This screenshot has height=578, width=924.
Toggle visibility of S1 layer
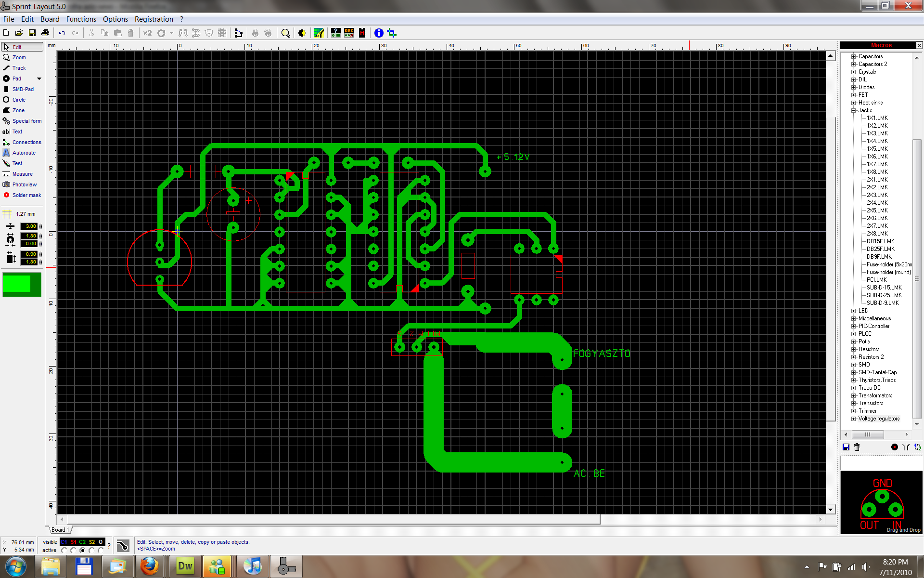(x=73, y=542)
